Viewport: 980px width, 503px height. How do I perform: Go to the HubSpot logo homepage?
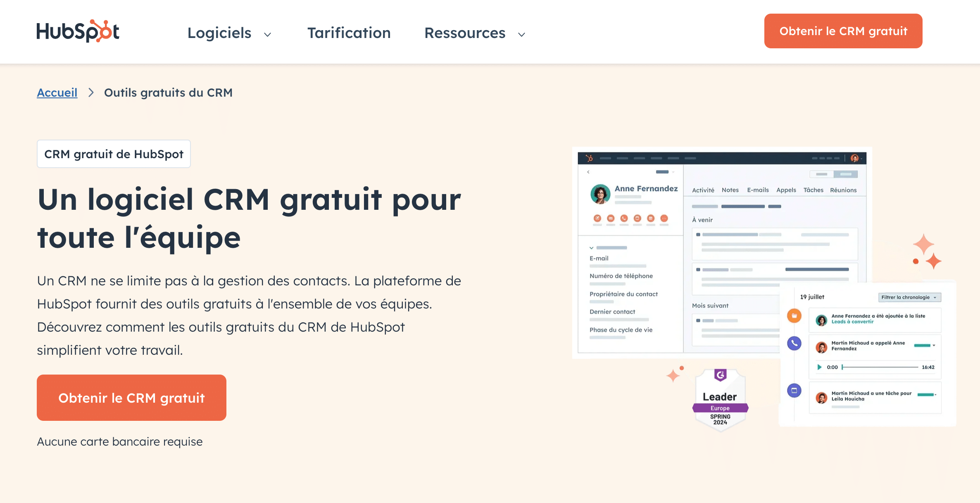pyautogui.click(x=78, y=31)
